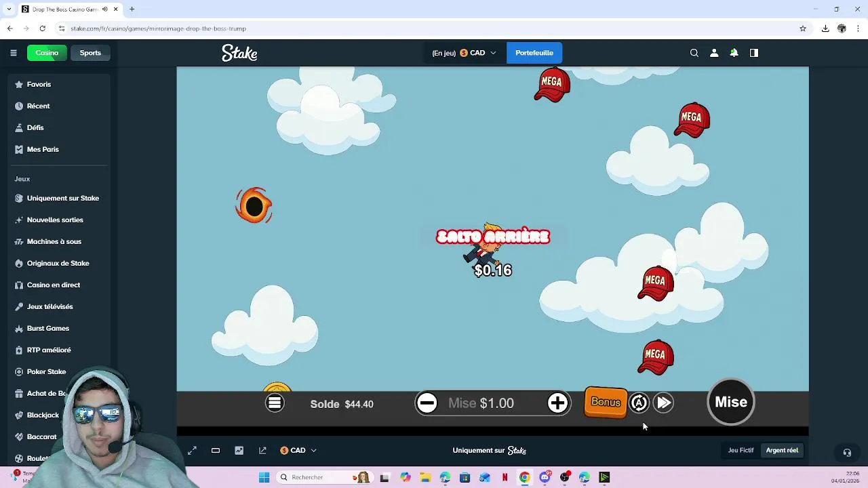The image size is (868, 488).
Task: Switch to the Sports tab
Action: (90, 53)
